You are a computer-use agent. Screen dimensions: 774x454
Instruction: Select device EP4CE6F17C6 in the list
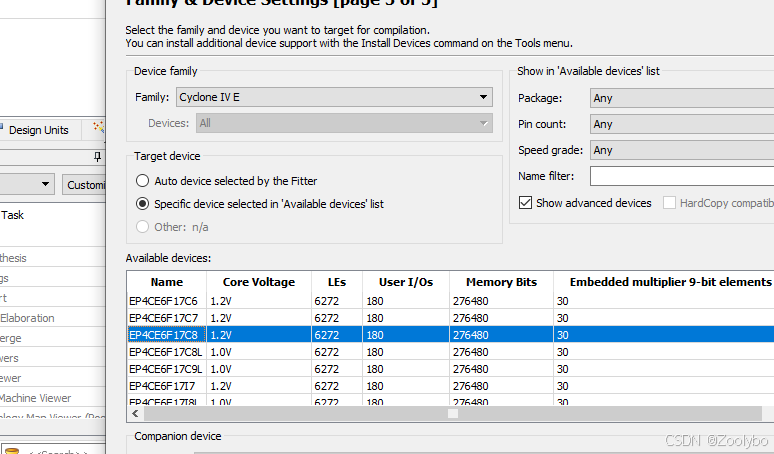pos(163,301)
